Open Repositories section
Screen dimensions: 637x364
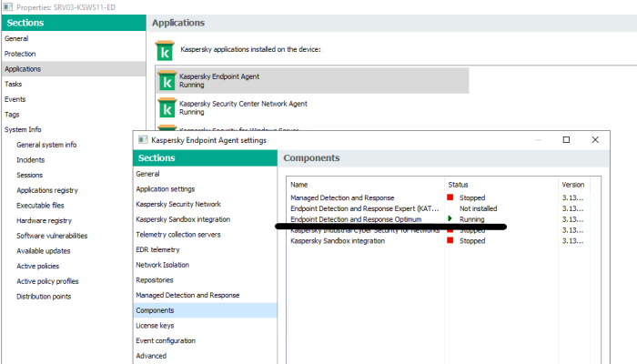(x=205, y=280)
